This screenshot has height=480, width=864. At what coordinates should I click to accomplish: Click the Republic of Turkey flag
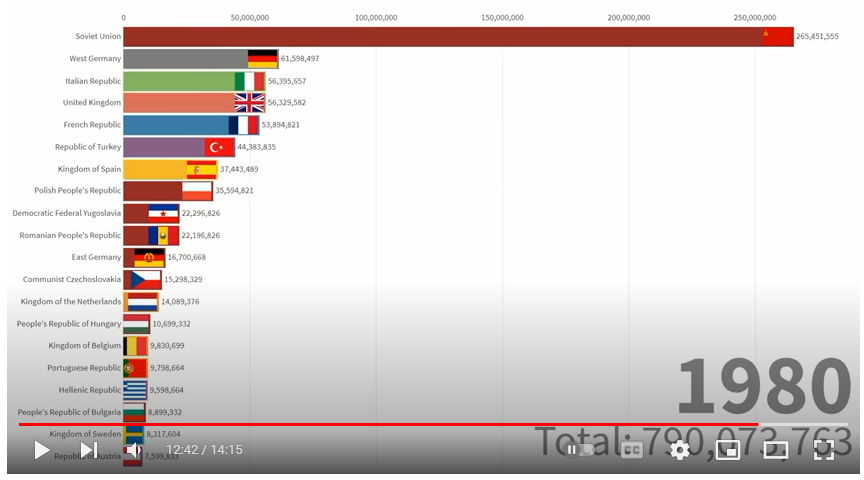(219, 147)
